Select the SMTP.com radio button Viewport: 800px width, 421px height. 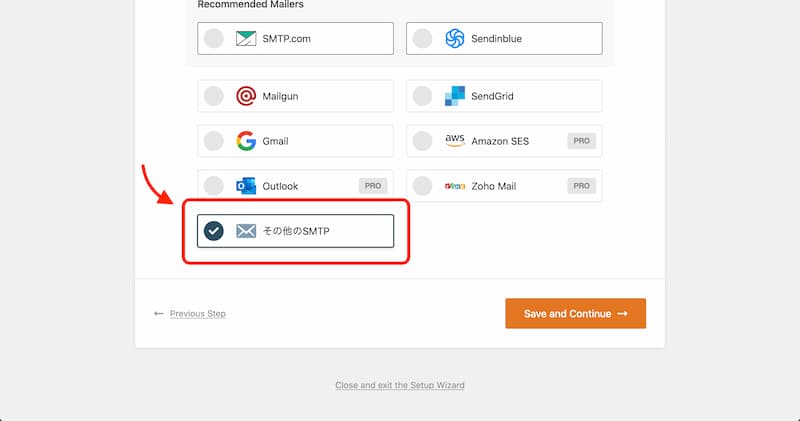tap(213, 38)
